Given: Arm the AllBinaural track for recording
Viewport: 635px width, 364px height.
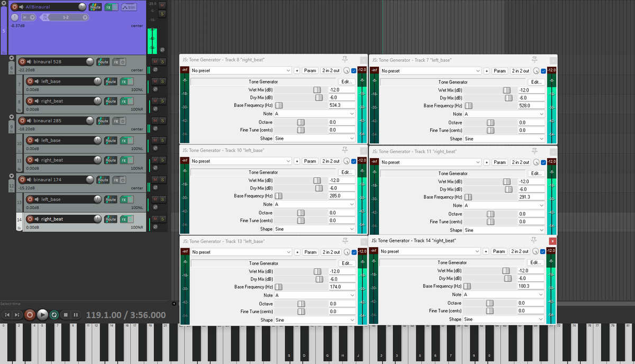Looking at the screenshot, I should [14, 7].
